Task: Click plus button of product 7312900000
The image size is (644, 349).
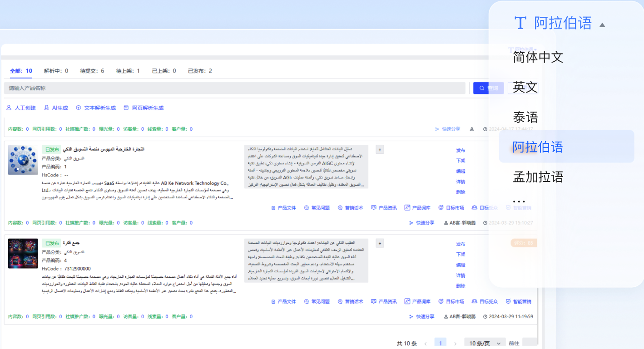Action: [380, 243]
